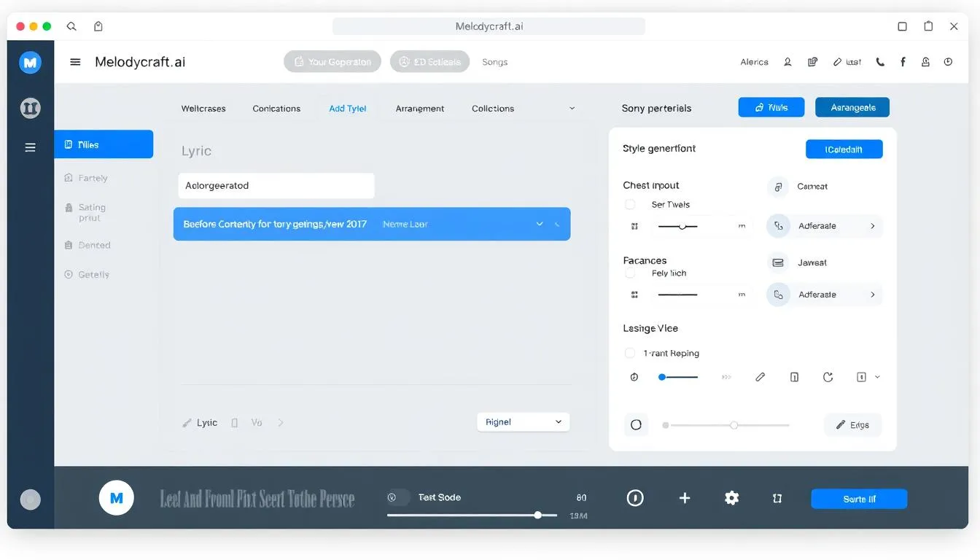980x560 pixels.
Task: Click the Savte lif button in the playback bar
Action: (859, 499)
